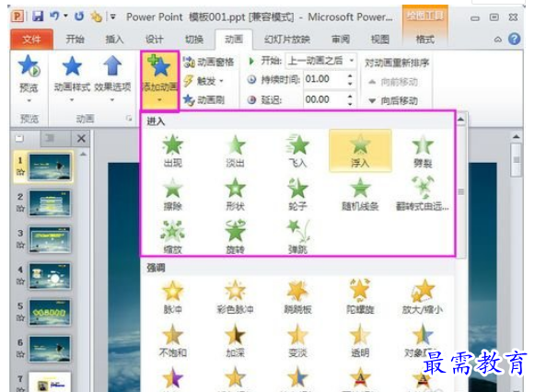This screenshot has height=392, width=535.
Task: Open the 动画 group dialog launcher
Action: pyautogui.click(x=129, y=119)
